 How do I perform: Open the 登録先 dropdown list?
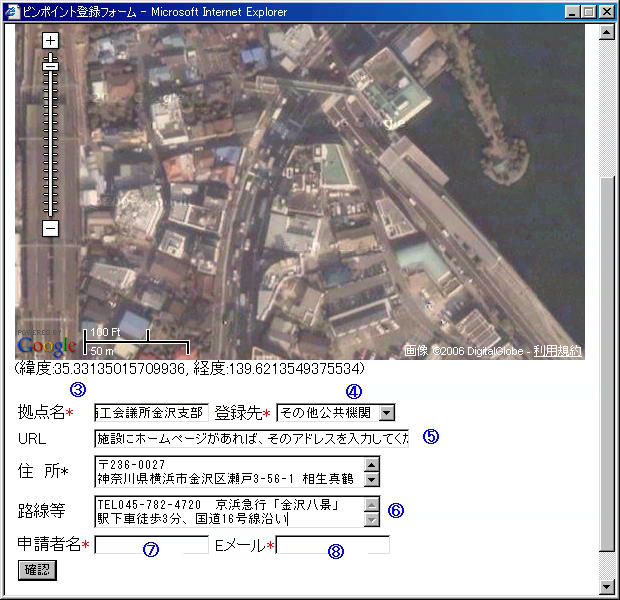(387, 412)
